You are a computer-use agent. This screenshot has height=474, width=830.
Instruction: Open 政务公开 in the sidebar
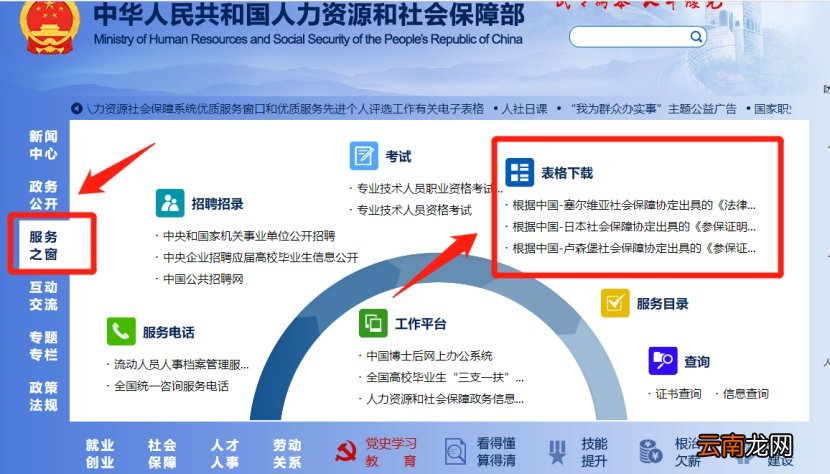pyautogui.click(x=43, y=195)
